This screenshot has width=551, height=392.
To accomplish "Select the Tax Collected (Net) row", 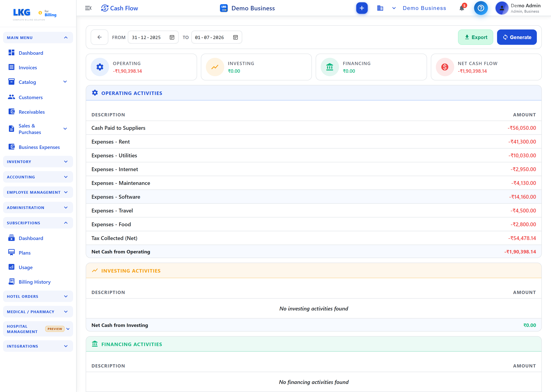I will coord(314,238).
